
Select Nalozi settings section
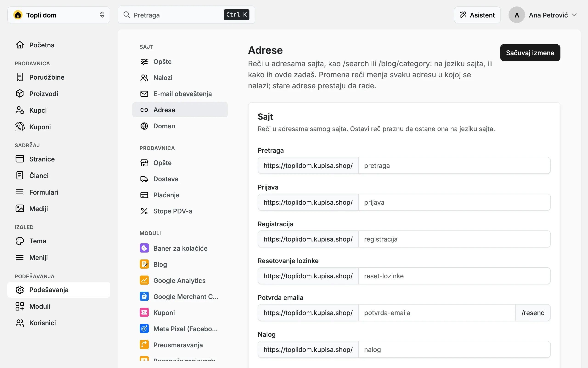tap(180, 78)
